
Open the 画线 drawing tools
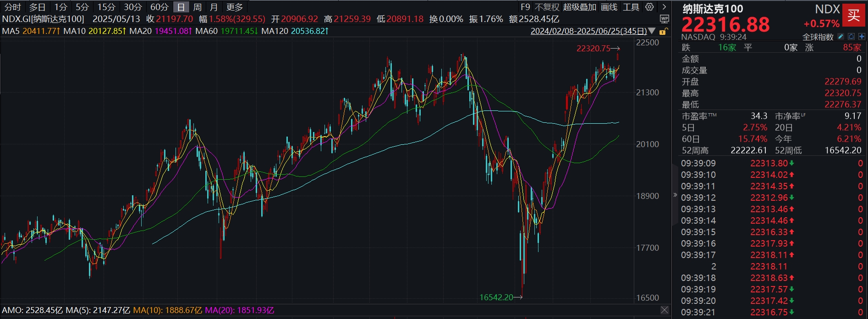pos(609,7)
